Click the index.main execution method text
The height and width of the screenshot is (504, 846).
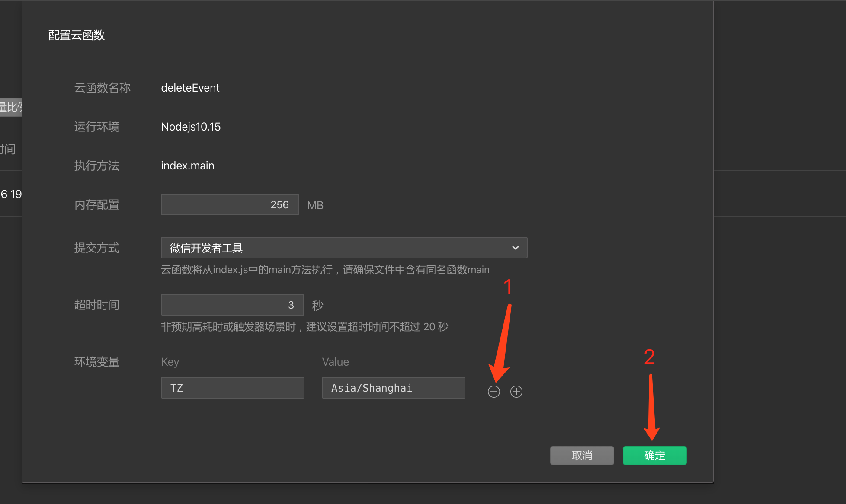pos(187,166)
